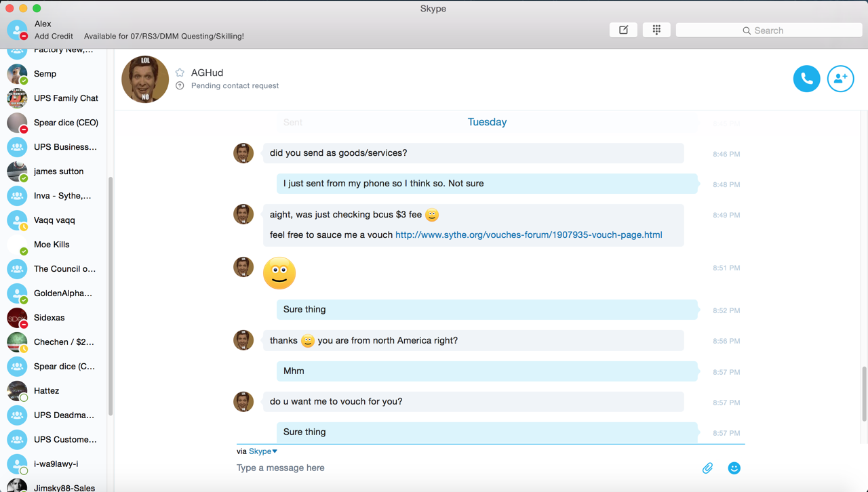Open the new conversation compose icon
This screenshot has height=492, width=868.
623,30
